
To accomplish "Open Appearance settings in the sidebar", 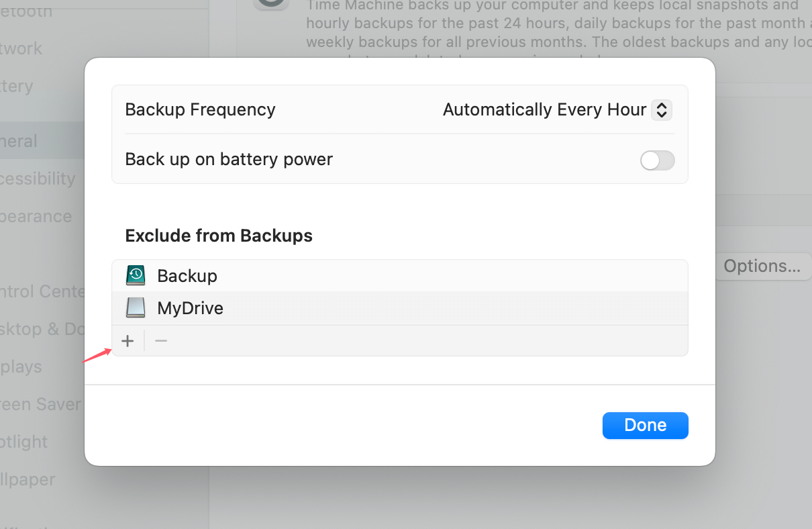I will pyautogui.click(x=36, y=216).
